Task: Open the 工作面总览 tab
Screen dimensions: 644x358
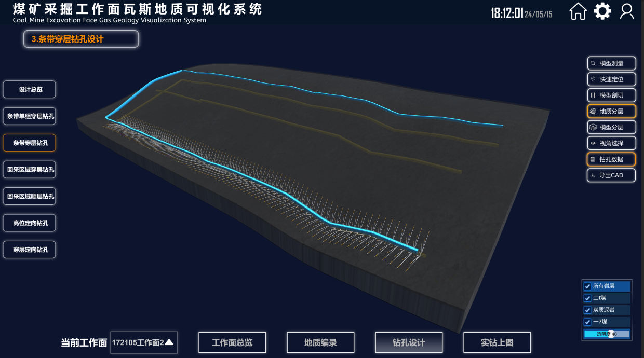Action: click(x=232, y=342)
